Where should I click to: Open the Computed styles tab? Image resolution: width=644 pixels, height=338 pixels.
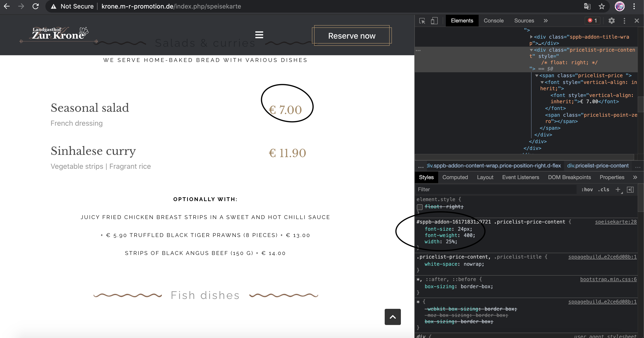[x=455, y=177]
